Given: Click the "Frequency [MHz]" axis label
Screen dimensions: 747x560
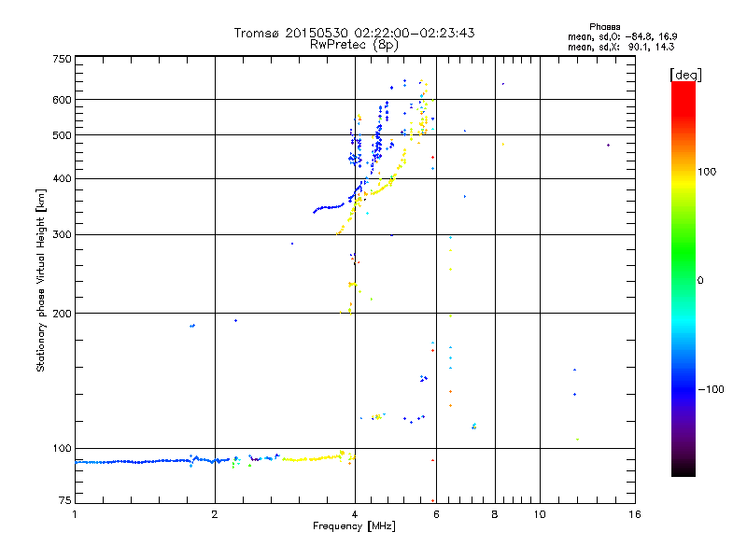Looking at the screenshot, I should point(354,526).
